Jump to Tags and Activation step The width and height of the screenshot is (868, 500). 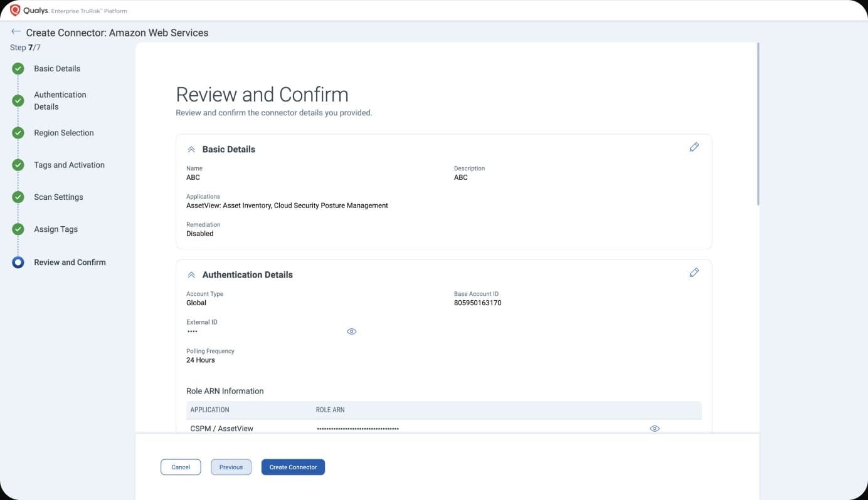coord(69,165)
